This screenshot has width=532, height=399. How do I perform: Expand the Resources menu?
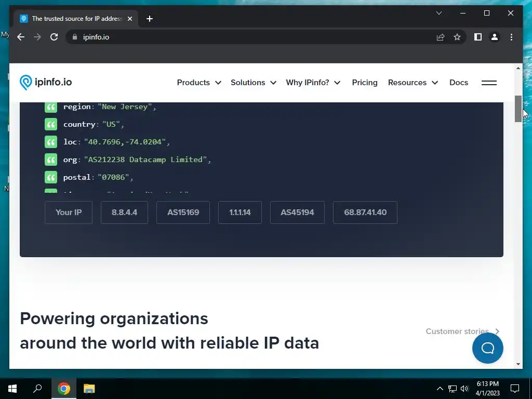click(x=413, y=83)
